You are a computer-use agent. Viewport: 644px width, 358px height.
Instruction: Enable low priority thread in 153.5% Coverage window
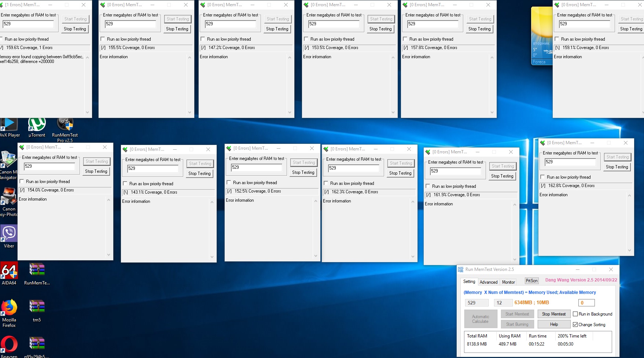306,39
